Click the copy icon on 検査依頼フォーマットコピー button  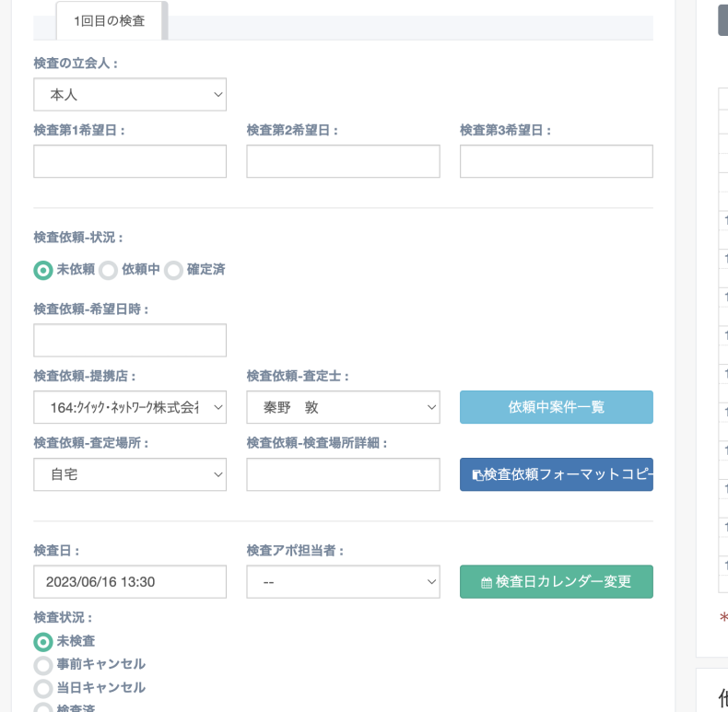(477, 475)
